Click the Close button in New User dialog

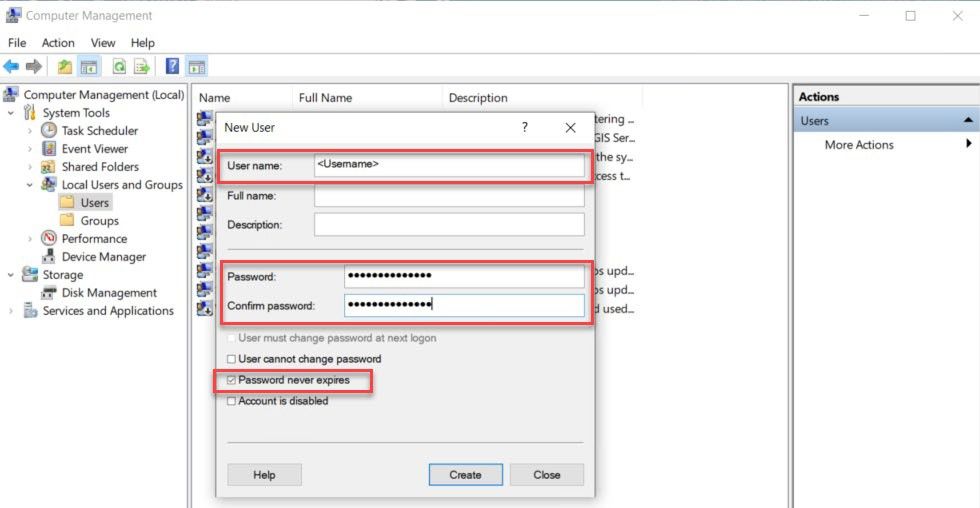click(x=547, y=475)
